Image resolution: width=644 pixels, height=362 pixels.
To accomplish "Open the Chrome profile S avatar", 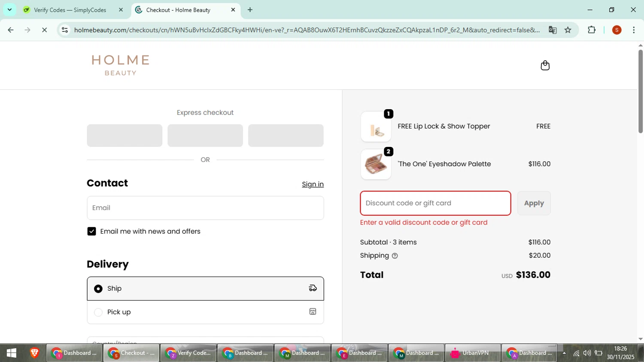I will click(x=617, y=30).
